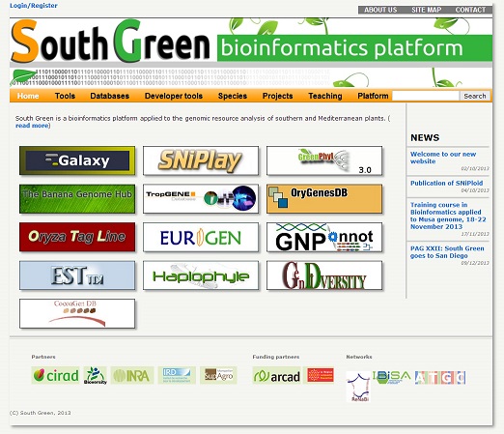
Task: Click the 'bioinformatics platform' green banner
Action: [354, 48]
